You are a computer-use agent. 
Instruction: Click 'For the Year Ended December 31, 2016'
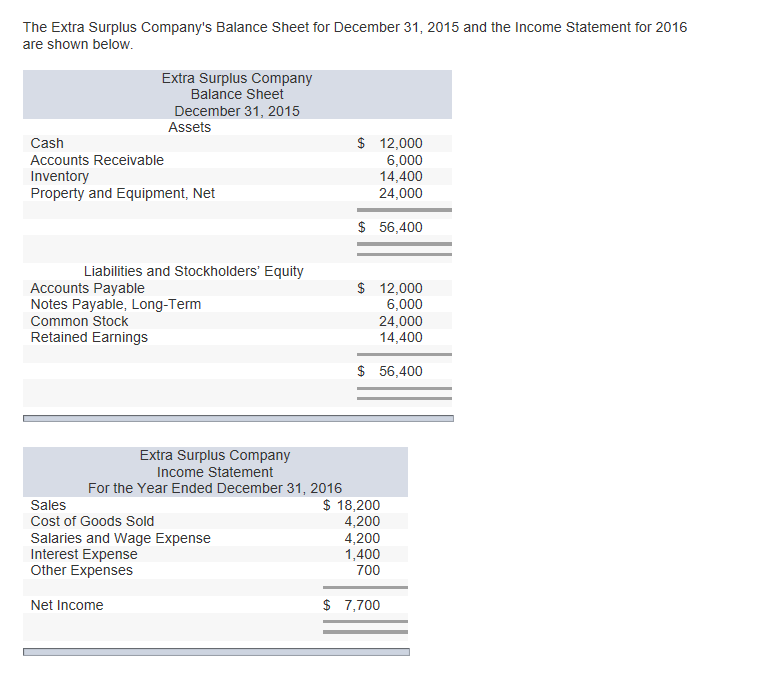click(215, 488)
